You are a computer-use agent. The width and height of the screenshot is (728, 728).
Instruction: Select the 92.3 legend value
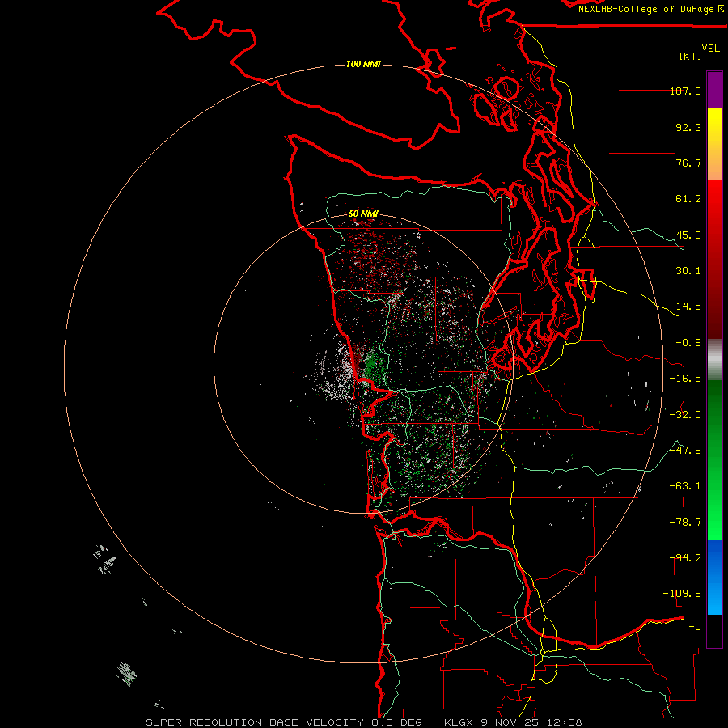pyautogui.click(x=688, y=127)
